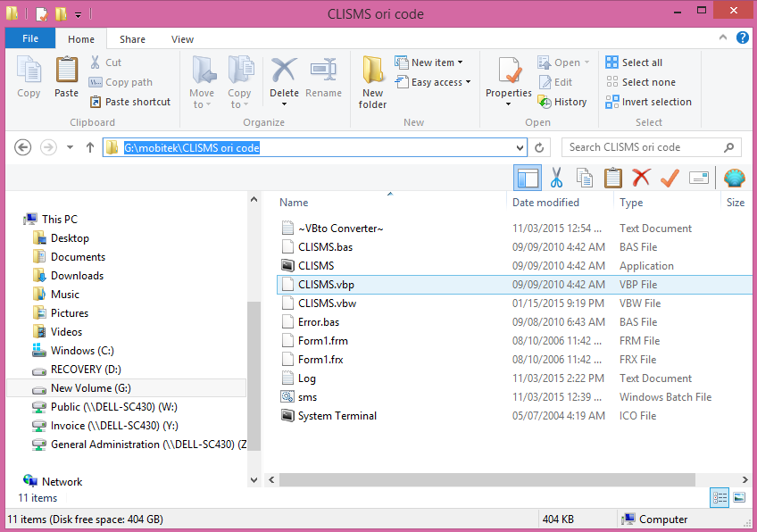Open the View ribbon tab
The height and width of the screenshot is (532, 757).
182,39
